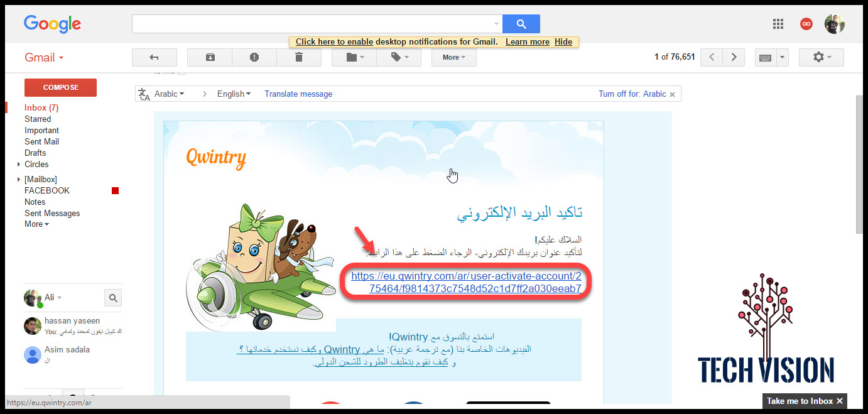Click the blue search magnifier button
The image size is (868, 414).
tap(521, 24)
